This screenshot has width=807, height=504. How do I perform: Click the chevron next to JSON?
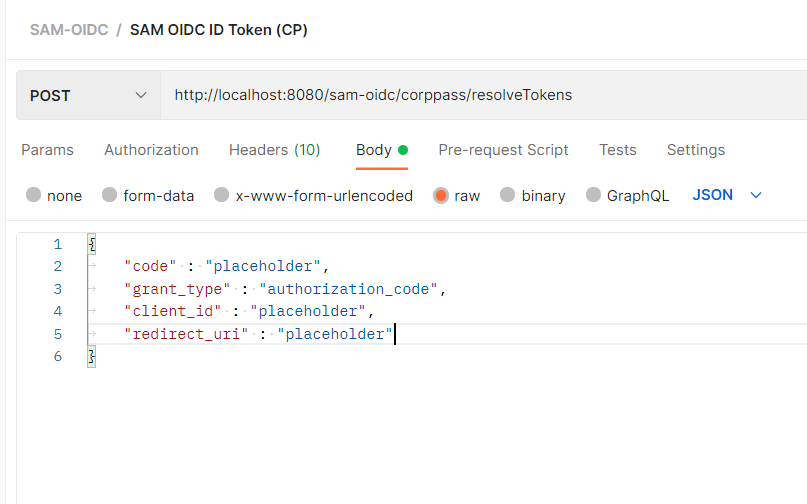click(756, 195)
